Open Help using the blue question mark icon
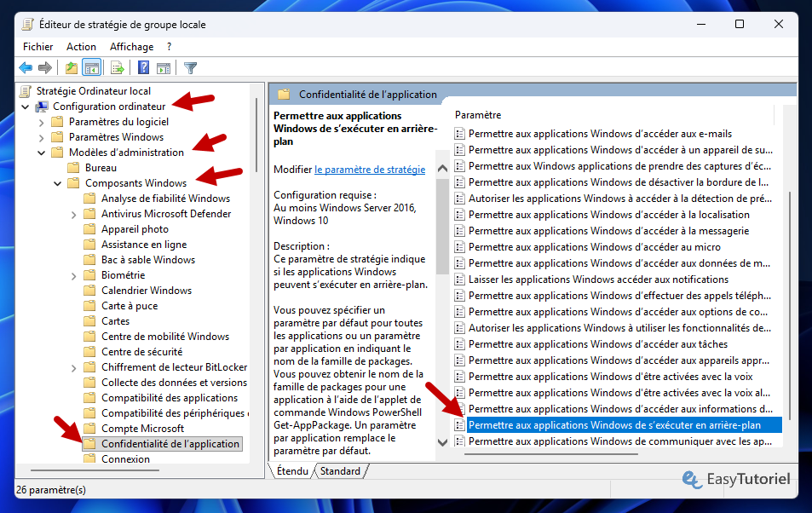This screenshot has height=513, width=812. point(143,67)
